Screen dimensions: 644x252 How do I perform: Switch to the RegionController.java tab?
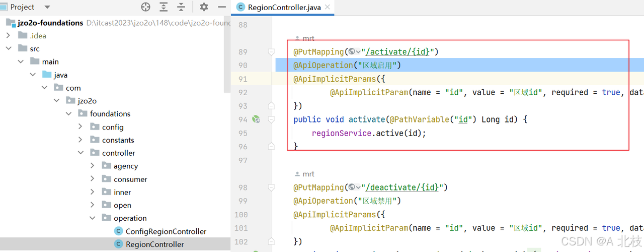[x=283, y=7]
